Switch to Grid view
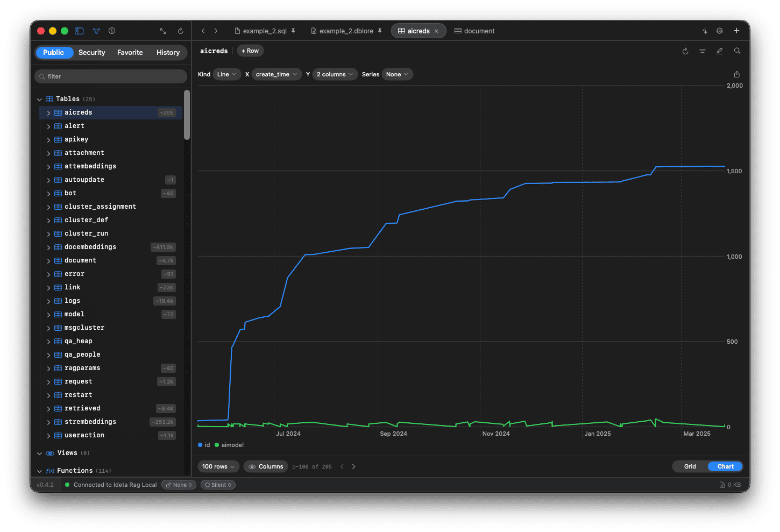780x532 pixels. pos(690,466)
